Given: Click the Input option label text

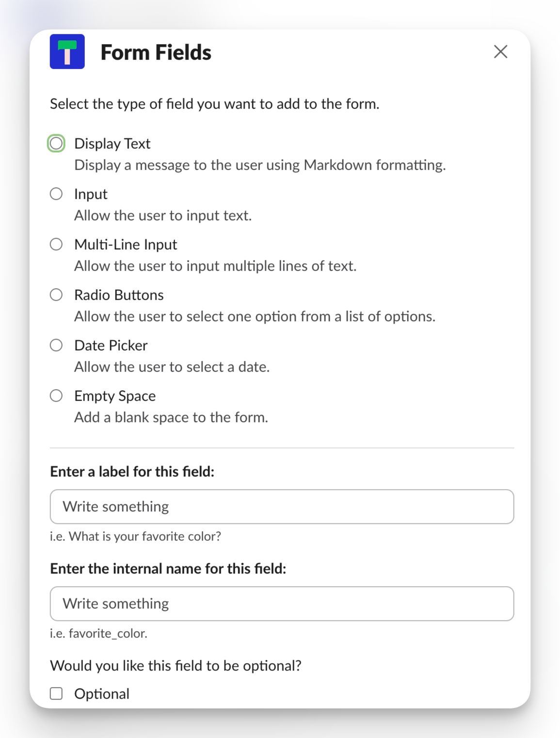Looking at the screenshot, I should 91,194.
